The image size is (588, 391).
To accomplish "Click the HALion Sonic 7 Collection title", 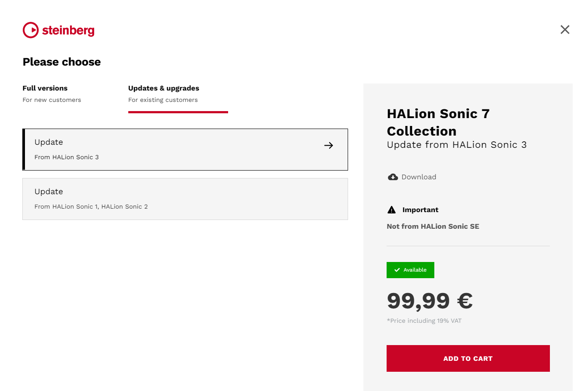I will (x=438, y=122).
